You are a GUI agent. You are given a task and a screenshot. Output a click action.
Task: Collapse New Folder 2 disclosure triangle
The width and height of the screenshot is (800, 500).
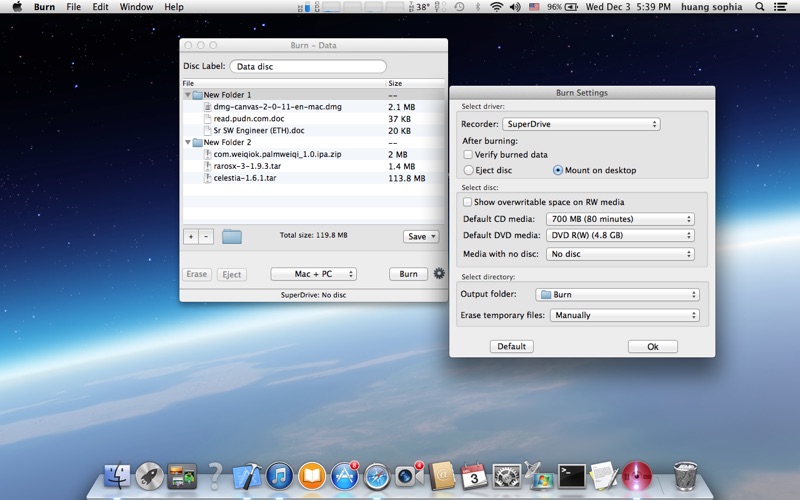click(x=188, y=142)
